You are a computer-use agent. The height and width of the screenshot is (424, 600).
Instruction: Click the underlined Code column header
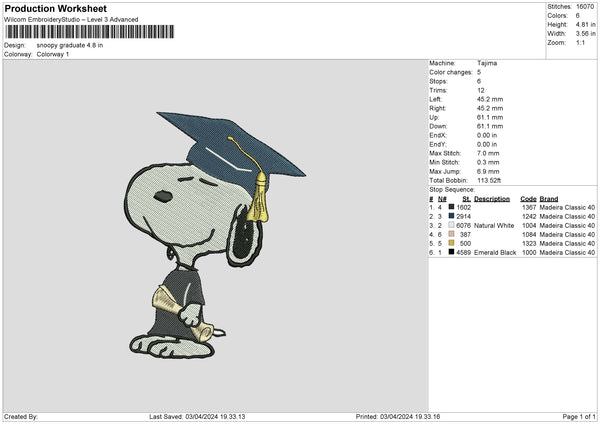[x=528, y=199]
